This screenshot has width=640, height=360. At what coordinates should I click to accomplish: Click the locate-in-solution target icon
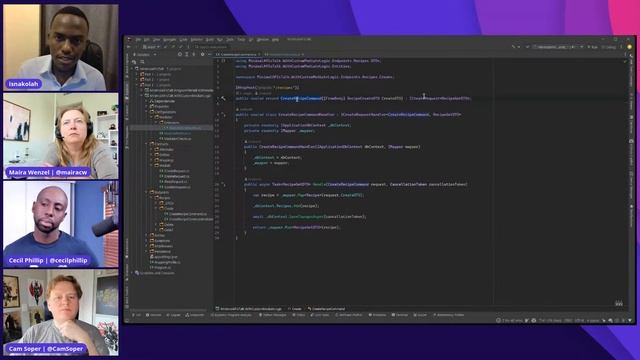pyautogui.click(x=180, y=54)
